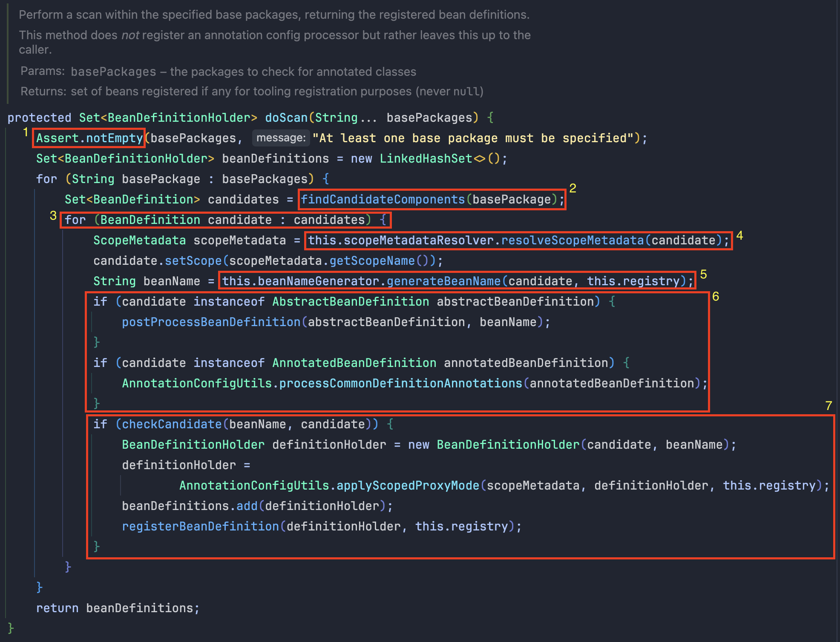The height and width of the screenshot is (642, 840).
Task: Click the 'return beanDefinitions' statement
Action: click(118, 608)
